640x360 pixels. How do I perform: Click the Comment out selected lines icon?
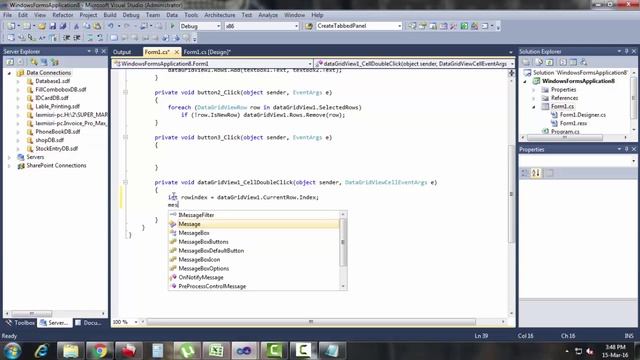(90, 38)
